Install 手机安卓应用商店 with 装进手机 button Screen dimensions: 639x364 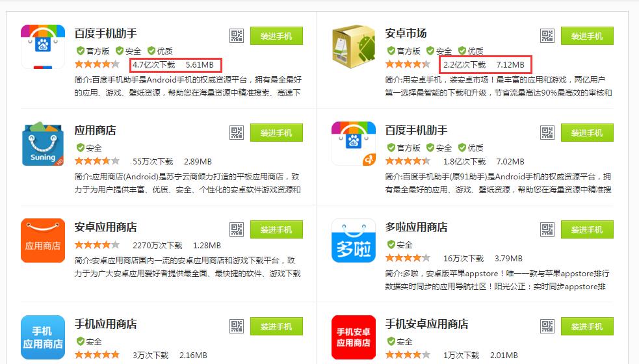[587, 326]
